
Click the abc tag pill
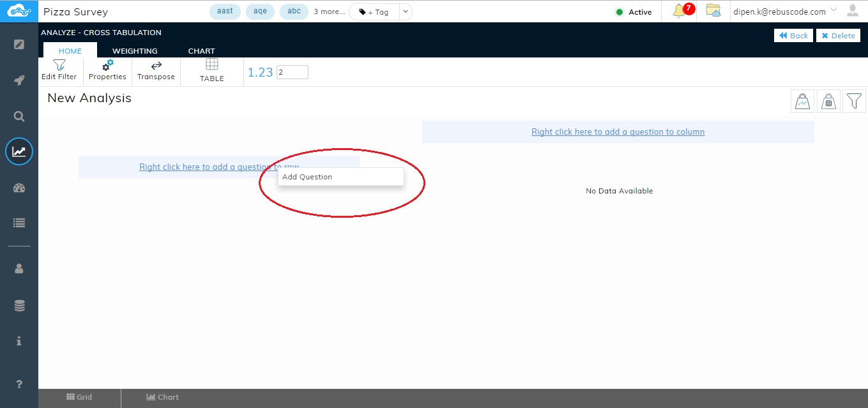pyautogui.click(x=294, y=11)
